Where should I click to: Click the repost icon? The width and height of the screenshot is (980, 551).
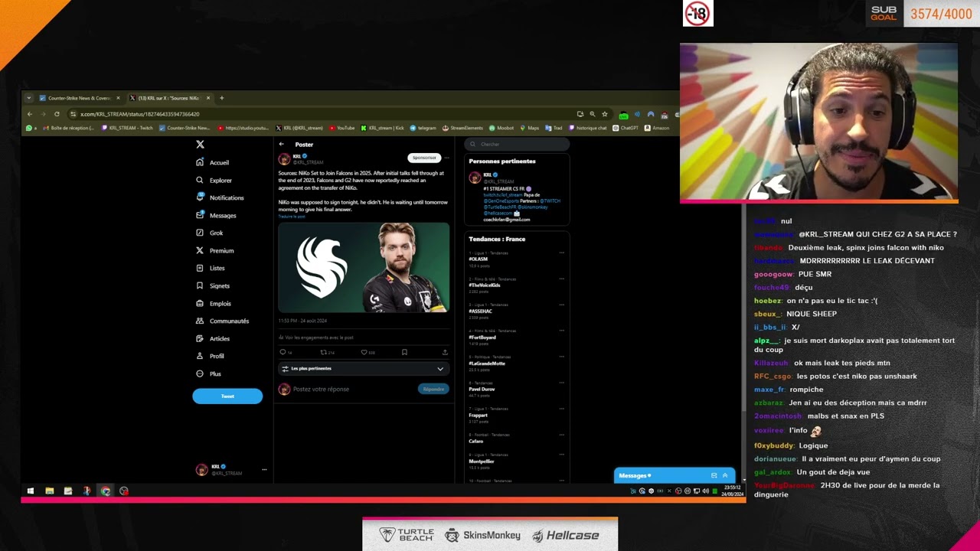point(323,352)
